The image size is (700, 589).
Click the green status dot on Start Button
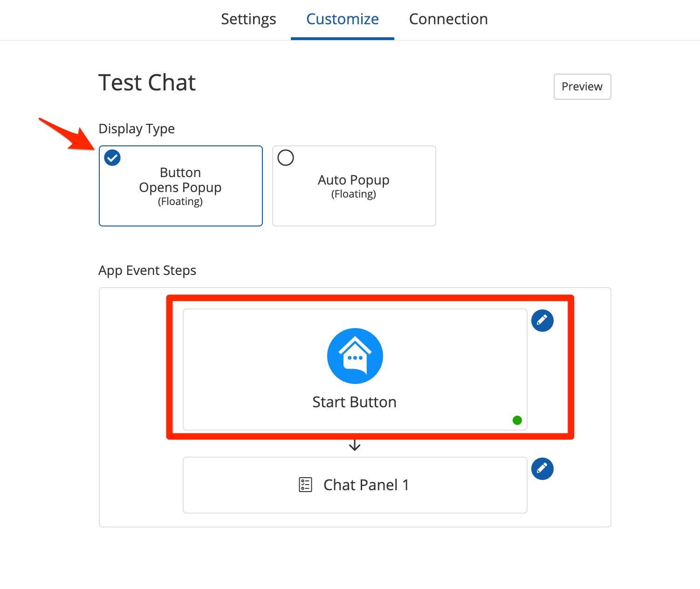pyautogui.click(x=517, y=420)
